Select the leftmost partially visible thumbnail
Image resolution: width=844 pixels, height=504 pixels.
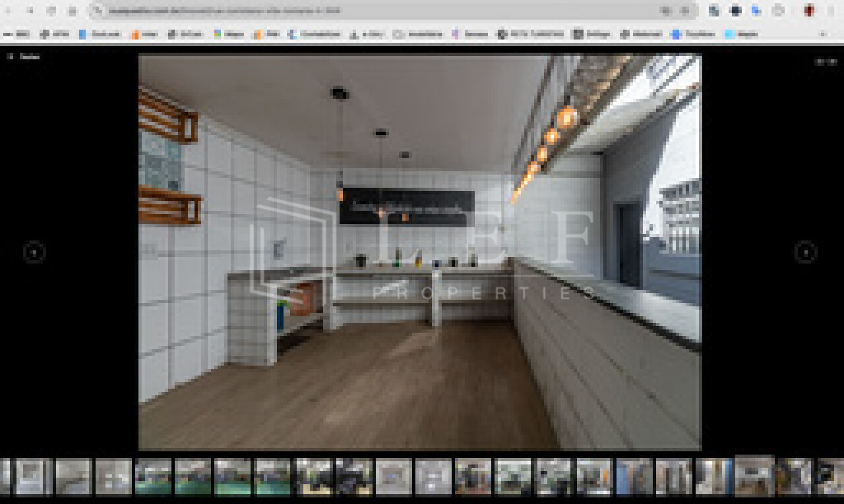point(5,477)
